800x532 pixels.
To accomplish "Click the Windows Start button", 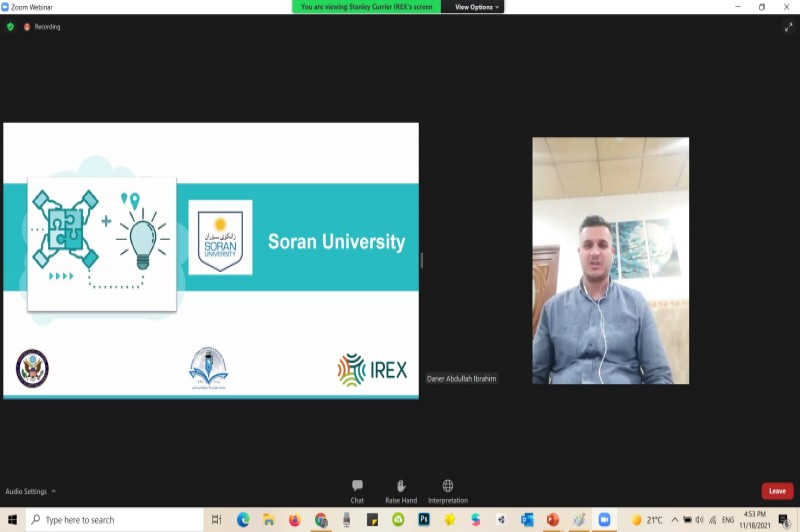I will [12, 520].
